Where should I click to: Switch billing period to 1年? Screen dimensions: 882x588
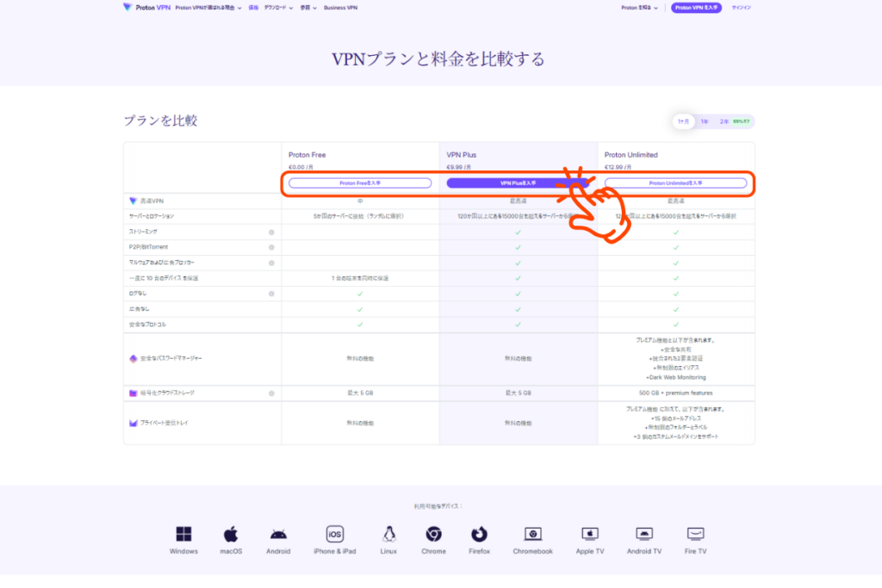705,121
